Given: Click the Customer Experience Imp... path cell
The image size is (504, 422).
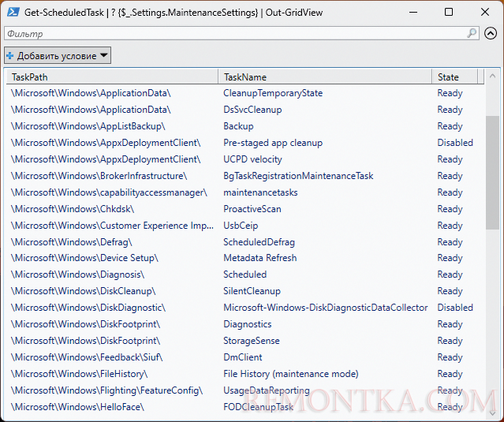Looking at the screenshot, I should 112,226.
